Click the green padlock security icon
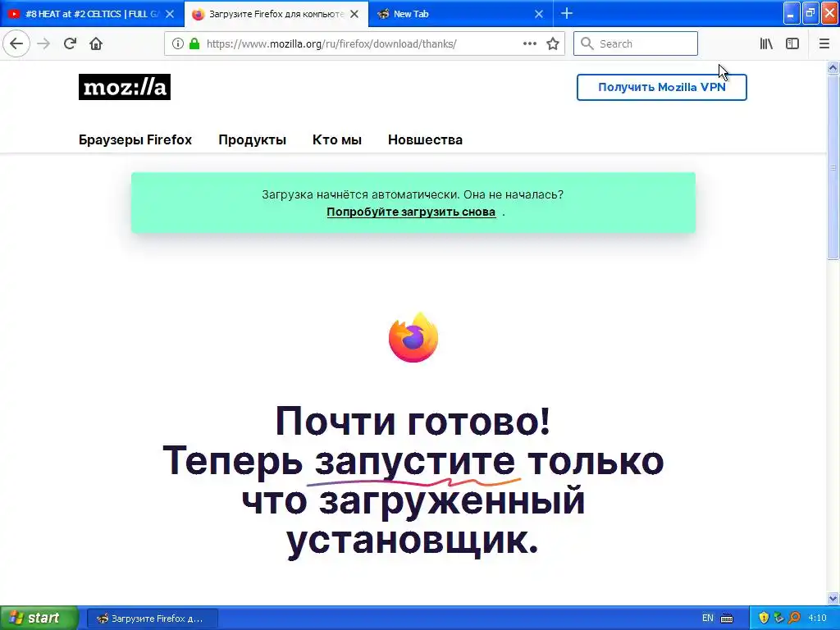The image size is (840, 630). click(194, 44)
